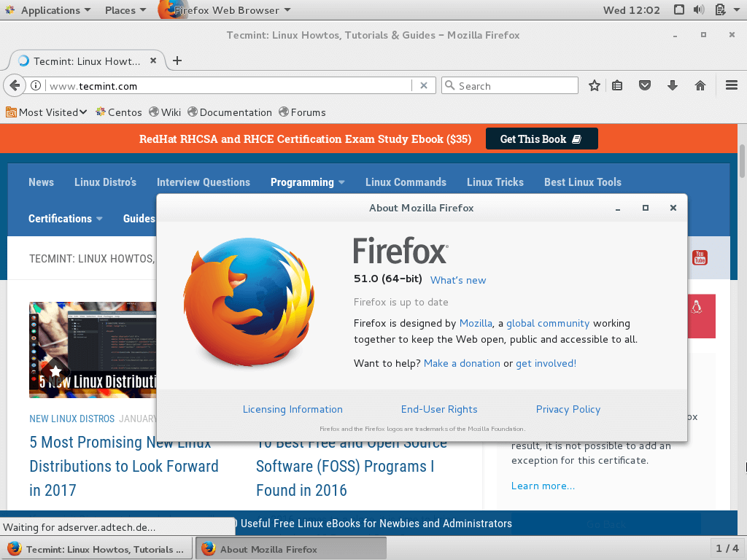Open Useful Free Linux eBooks link
The height and width of the screenshot is (560, 747).
[376, 524]
